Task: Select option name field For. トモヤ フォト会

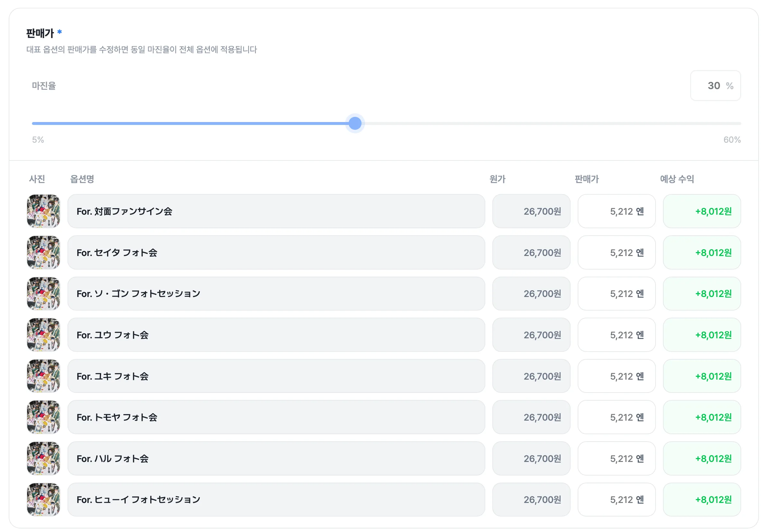Action: (276, 417)
